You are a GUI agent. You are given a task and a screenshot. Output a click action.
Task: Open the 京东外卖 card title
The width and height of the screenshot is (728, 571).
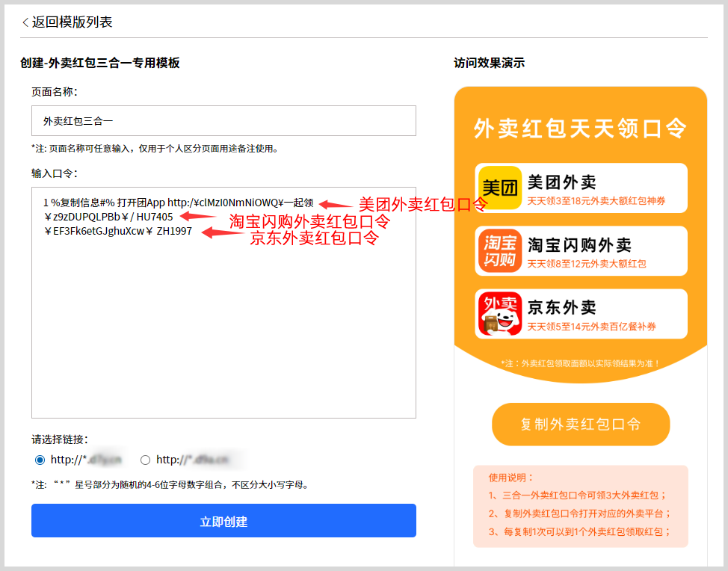click(562, 307)
